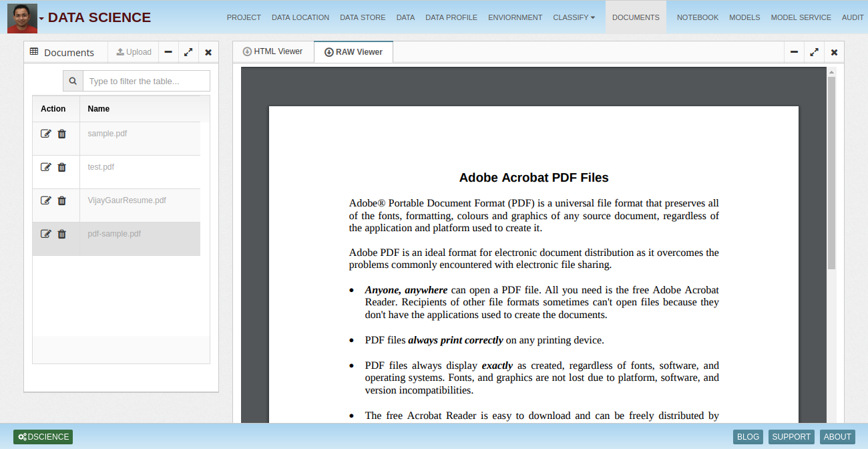Open the Project menu
The height and width of the screenshot is (449, 868).
click(244, 17)
